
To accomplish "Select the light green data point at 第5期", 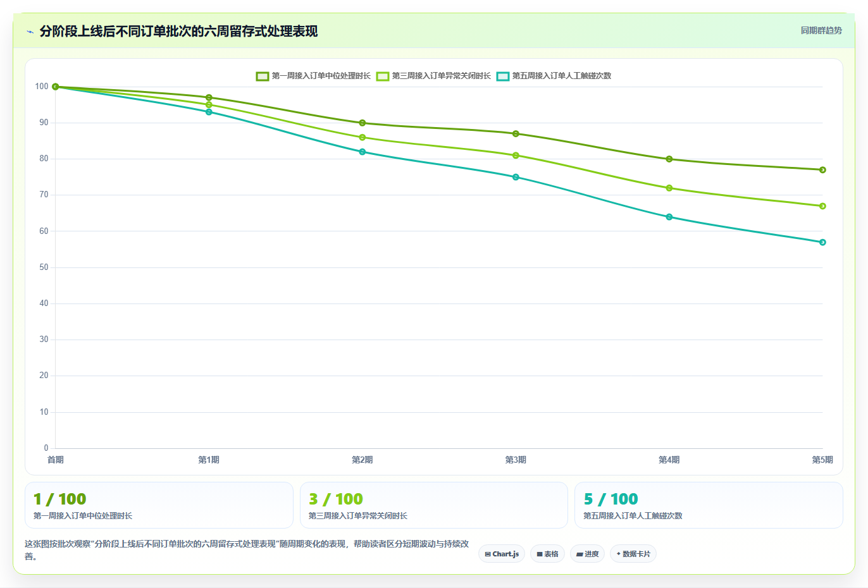I will click(822, 206).
